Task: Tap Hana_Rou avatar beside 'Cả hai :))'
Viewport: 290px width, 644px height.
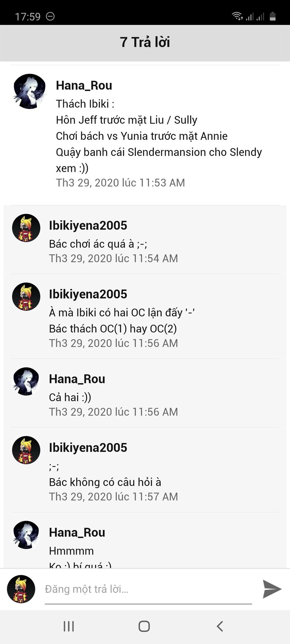Action: (26, 381)
